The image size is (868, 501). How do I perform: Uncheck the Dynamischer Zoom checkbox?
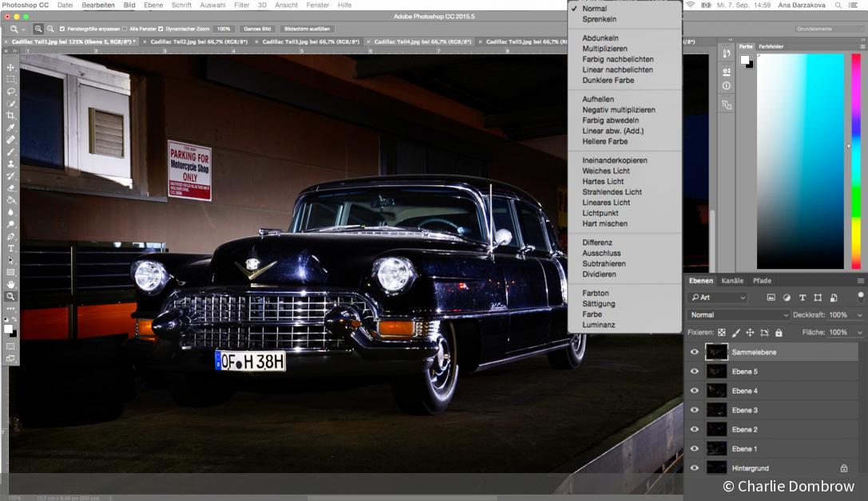click(x=161, y=29)
